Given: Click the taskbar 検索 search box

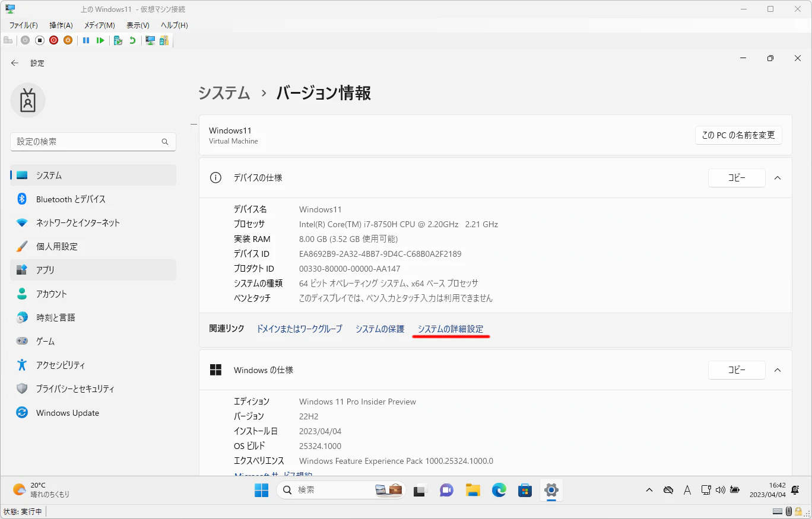Looking at the screenshot, I should 340,490.
